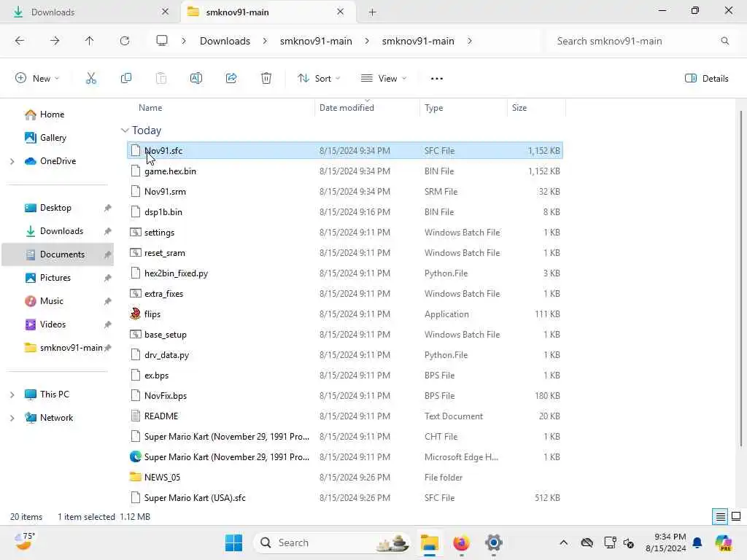Image resolution: width=747 pixels, height=560 pixels.
Task: Select game.hex.bin file
Action: [345, 171]
